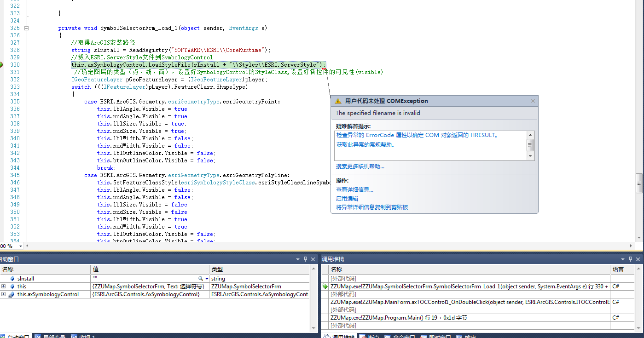Expand the 'this' variable node
Screen dimensions: 644x338
pyautogui.click(x=4, y=286)
